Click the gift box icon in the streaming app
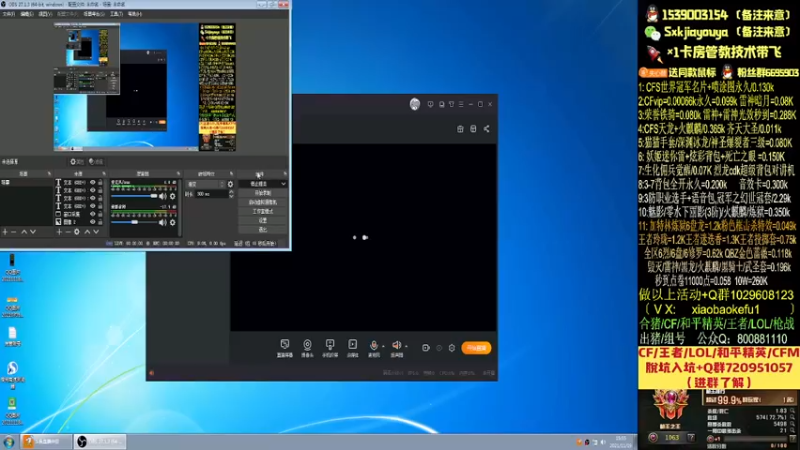The height and width of the screenshot is (450, 800). [x=460, y=129]
